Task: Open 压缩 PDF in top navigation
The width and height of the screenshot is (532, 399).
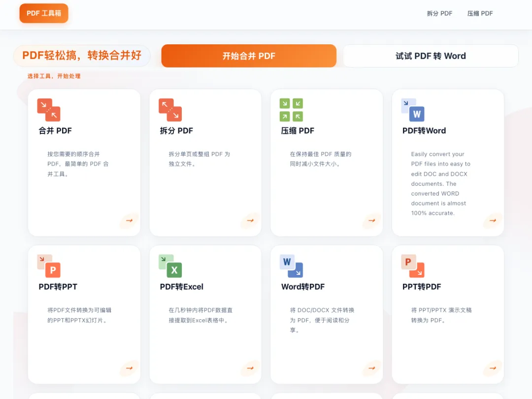Action: 480,14
